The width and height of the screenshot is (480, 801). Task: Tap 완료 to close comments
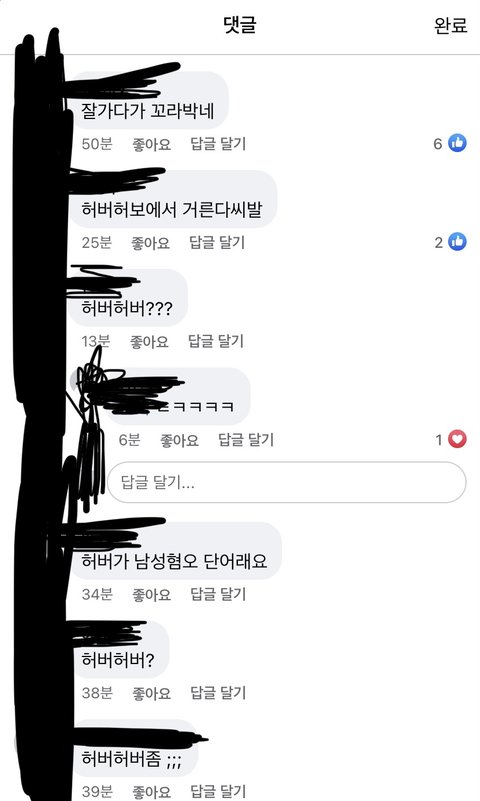click(450, 25)
